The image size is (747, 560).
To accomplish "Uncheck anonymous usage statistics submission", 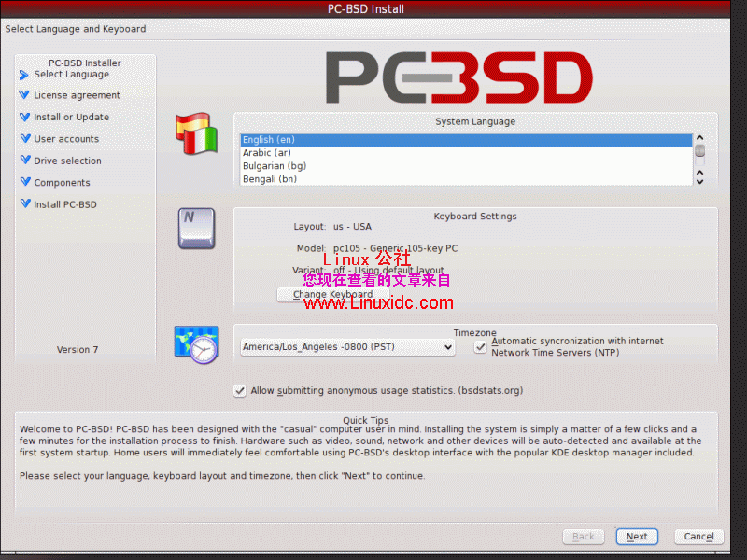I will tap(240, 390).
